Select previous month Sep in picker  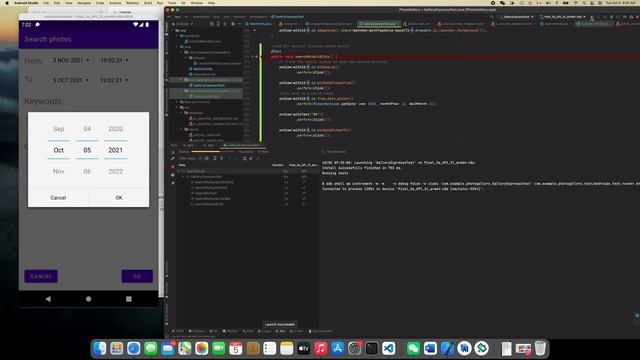[59, 129]
